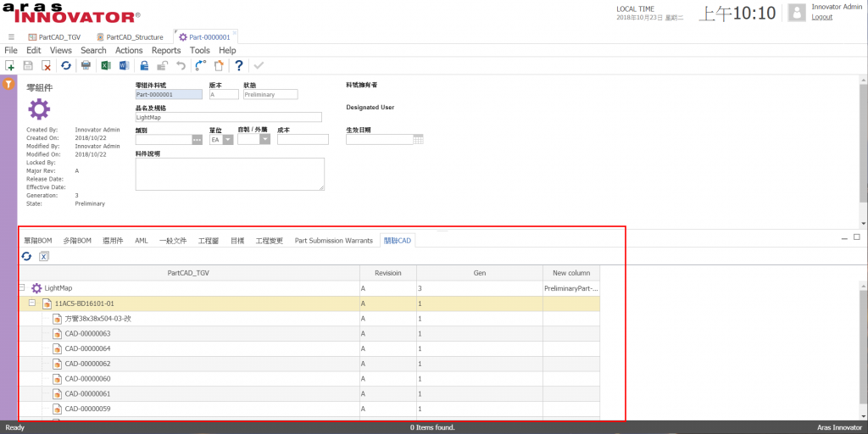The width and height of the screenshot is (868, 434).
Task: Create a new item with toolbar icon
Action: [x=9, y=66]
